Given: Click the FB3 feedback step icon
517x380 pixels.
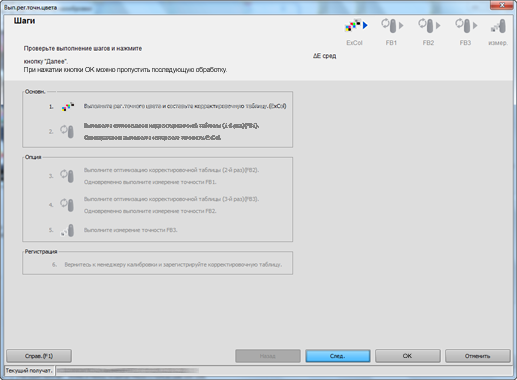Looking at the screenshot, I should [466, 26].
